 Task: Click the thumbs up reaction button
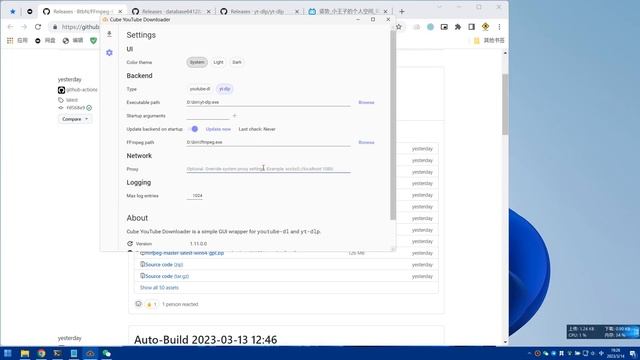(151, 304)
